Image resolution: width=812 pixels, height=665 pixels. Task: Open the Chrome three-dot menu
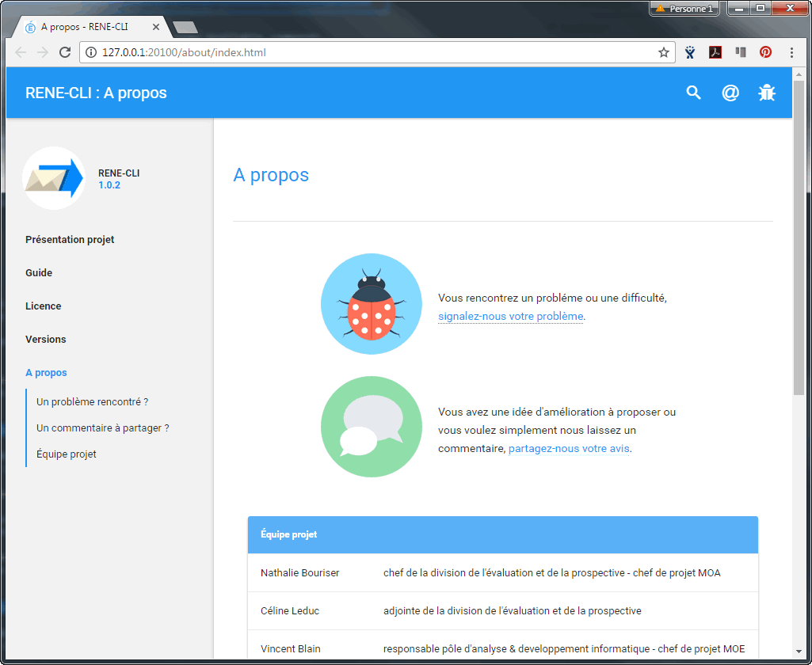click(x=791, y=53)
